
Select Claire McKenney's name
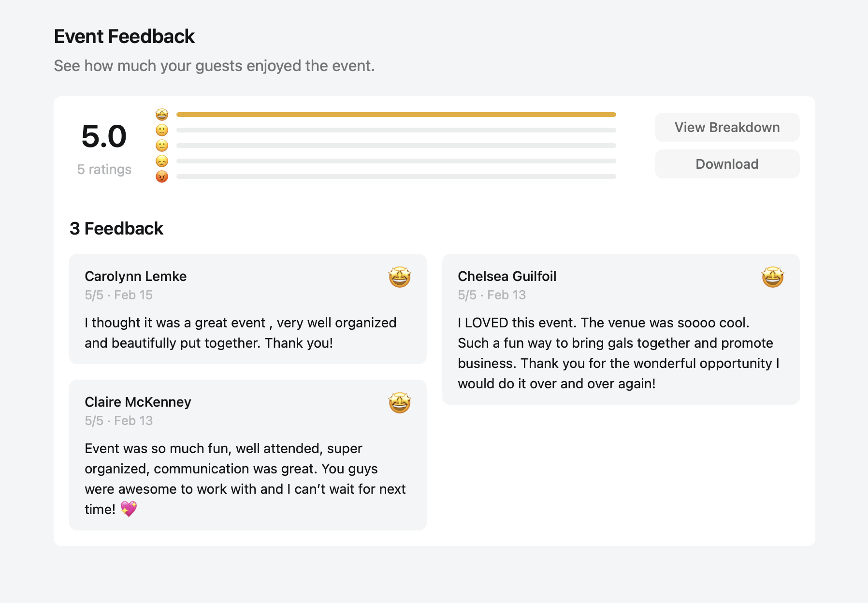click(x=138, y=402)
